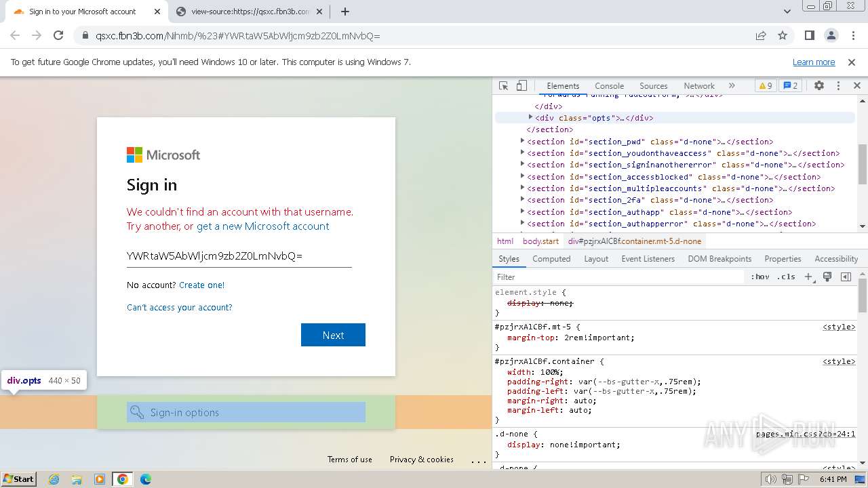
Task: Toggle the computed styles sidebar icon
Action: tap(846, 277)
